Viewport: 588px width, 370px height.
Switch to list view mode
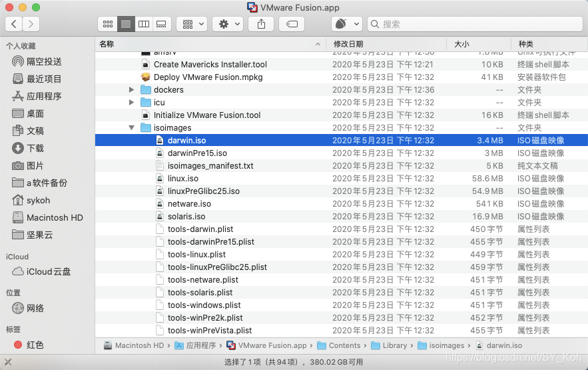coord(126,25)
